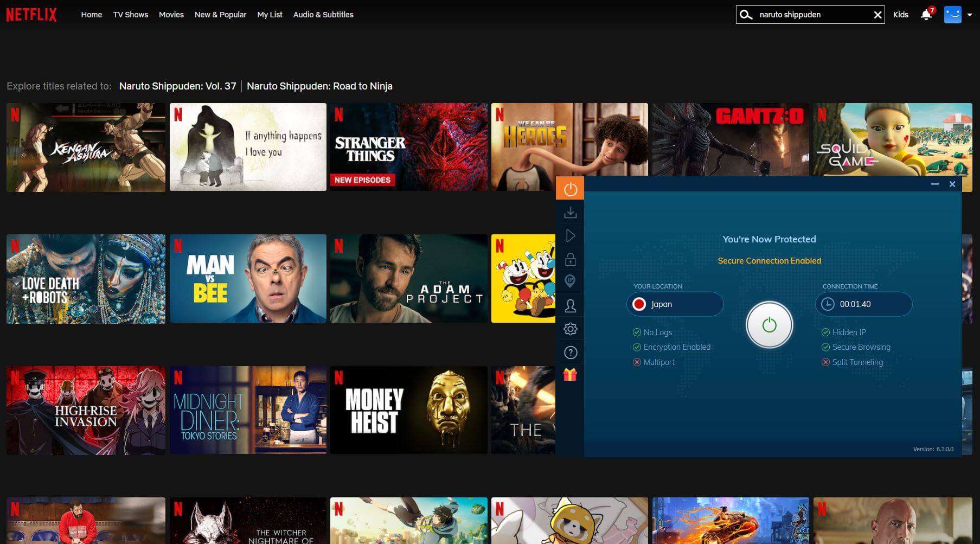Open Man vs Bee thumbnail
Image resolution: width=980 pixels, height=544 pixels.
(x=248, y=279)
